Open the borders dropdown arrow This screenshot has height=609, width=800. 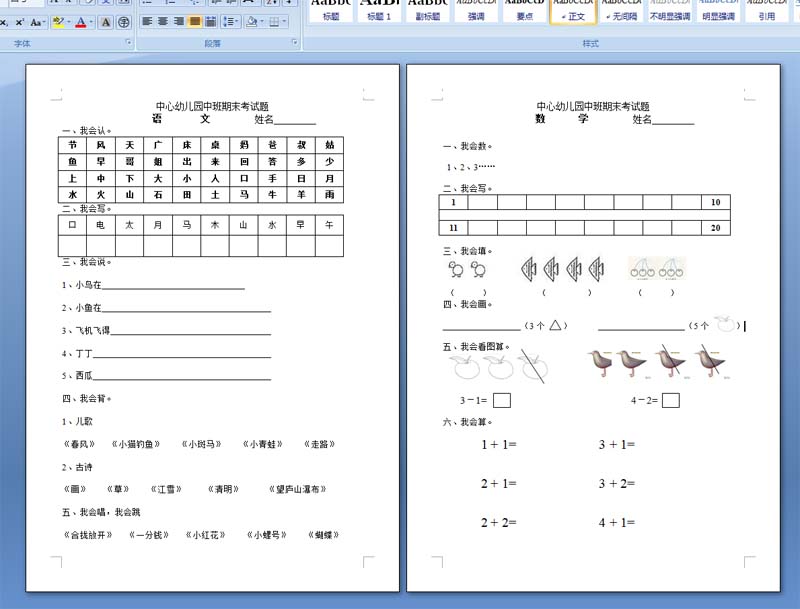coord(284,21)
